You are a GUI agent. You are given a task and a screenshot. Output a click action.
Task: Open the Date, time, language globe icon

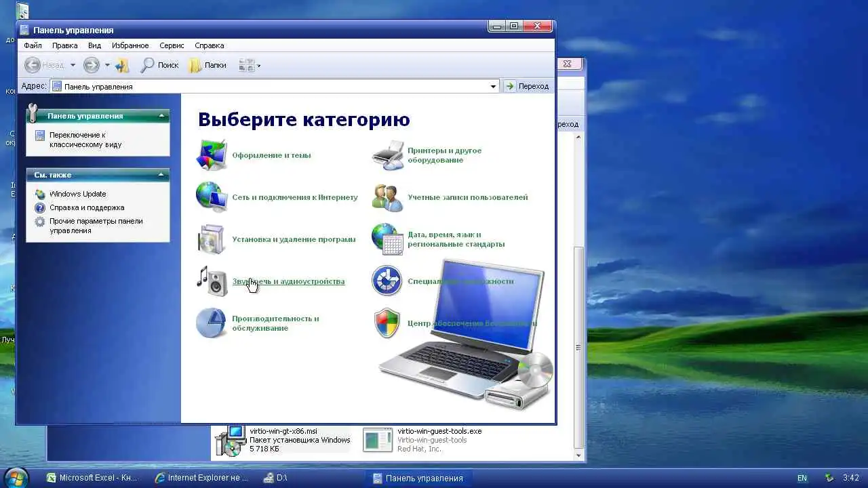[x=387, y=239]
